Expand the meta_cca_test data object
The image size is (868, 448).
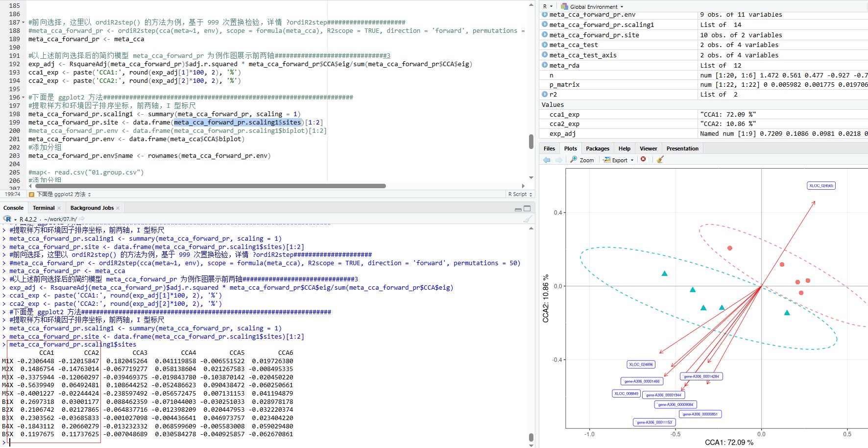click(x=545, y=45)
